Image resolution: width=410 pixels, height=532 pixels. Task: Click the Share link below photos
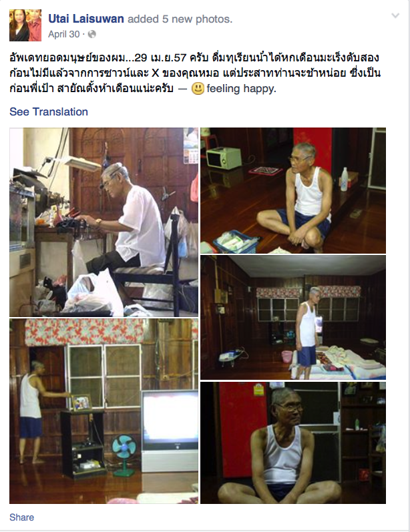coord(22,517)
